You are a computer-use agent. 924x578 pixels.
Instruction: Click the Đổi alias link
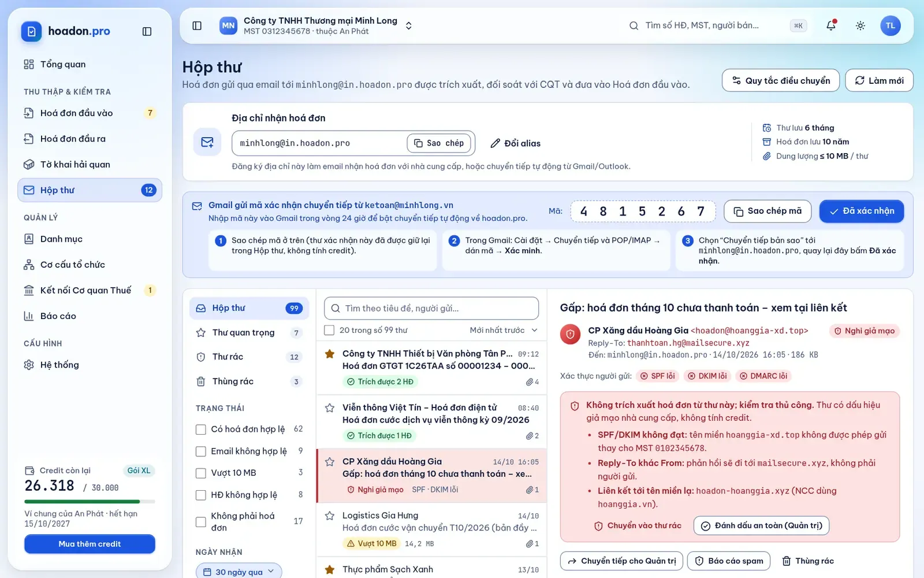pyautogui.click(x=516, y=143)
